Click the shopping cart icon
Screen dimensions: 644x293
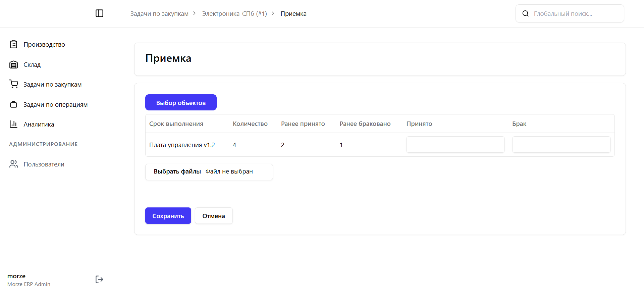point(13,84)
